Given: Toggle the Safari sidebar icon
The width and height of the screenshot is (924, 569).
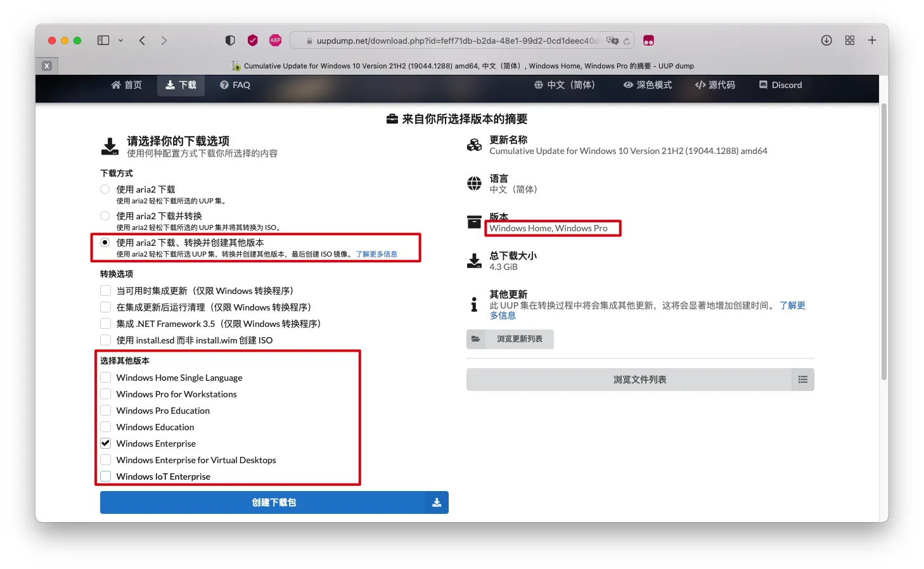Looking at the screenshot, I should pyautogui.click(x=103, y=41).
